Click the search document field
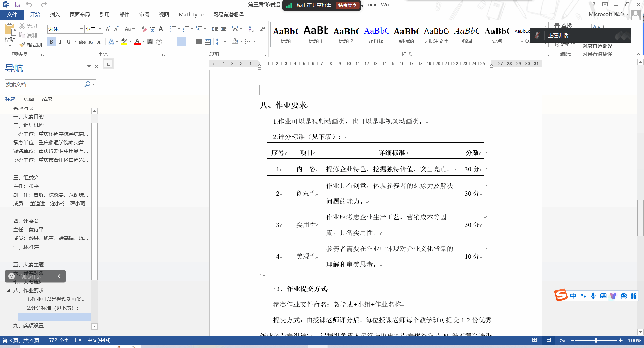 [x=44, y=84]
